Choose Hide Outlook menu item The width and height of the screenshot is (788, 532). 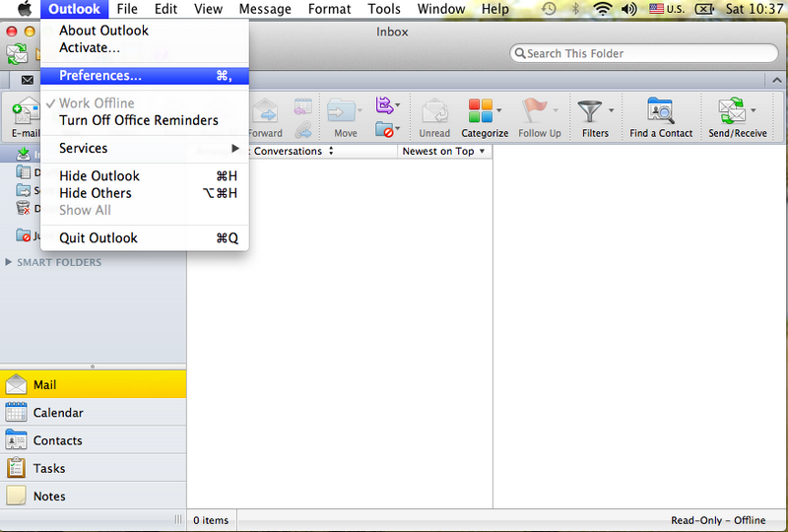point(144,176)
